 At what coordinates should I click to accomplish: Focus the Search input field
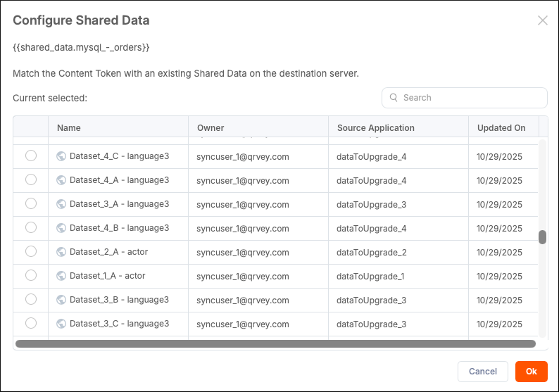pos(465,98)
